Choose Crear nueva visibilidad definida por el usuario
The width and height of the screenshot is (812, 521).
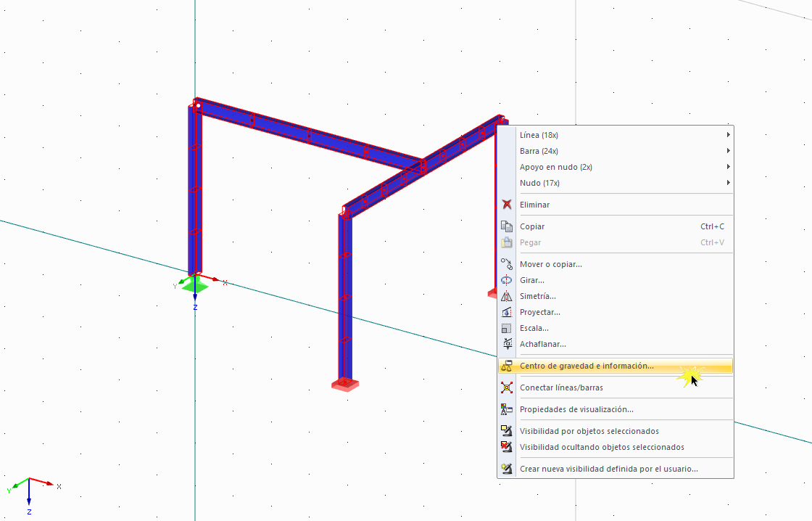coord(616,469)
